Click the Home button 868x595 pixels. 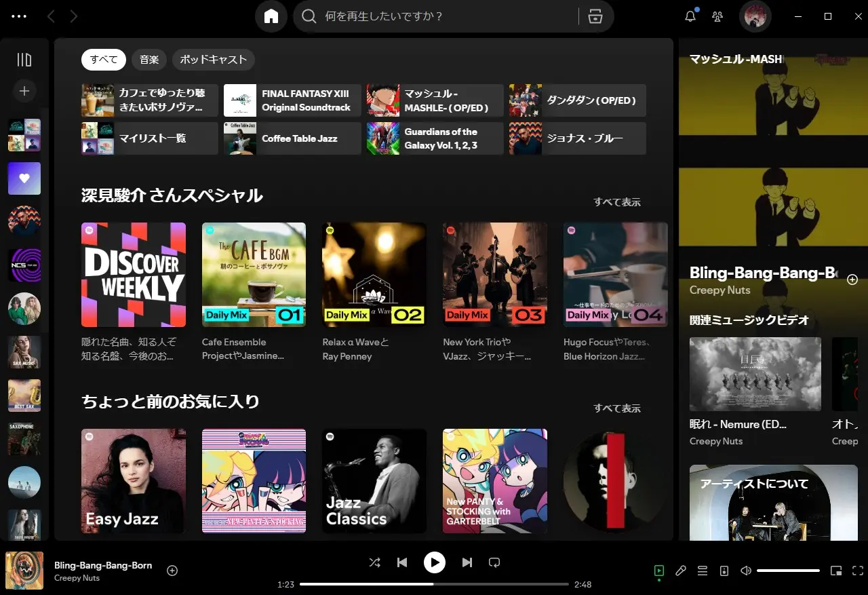click(x=271, y=16)
